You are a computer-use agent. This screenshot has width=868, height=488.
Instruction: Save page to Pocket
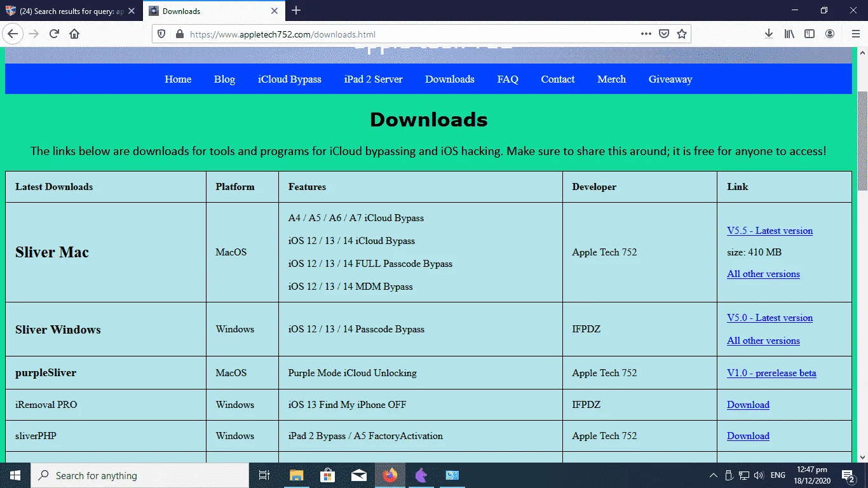click(663, 34)
